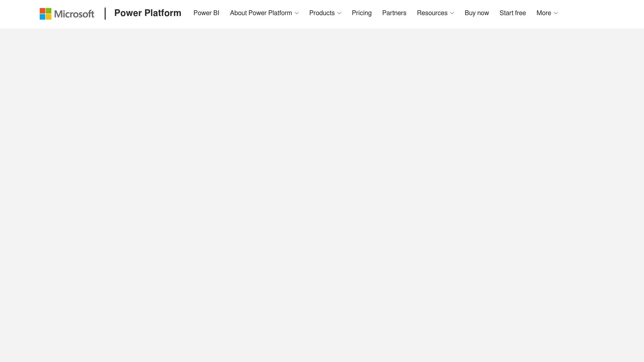This screenshot has height=362, width=644.
Task: Click the Buy now link
Action: pos(477,13)
